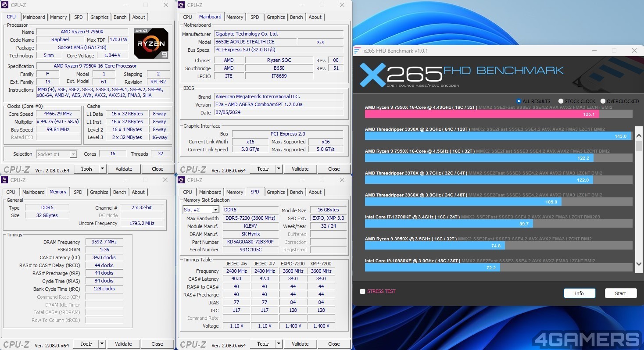Click the X265 FHD Benchmark logo banner
The height and width of the screenshot is (350, 644).
coord(461,75)
